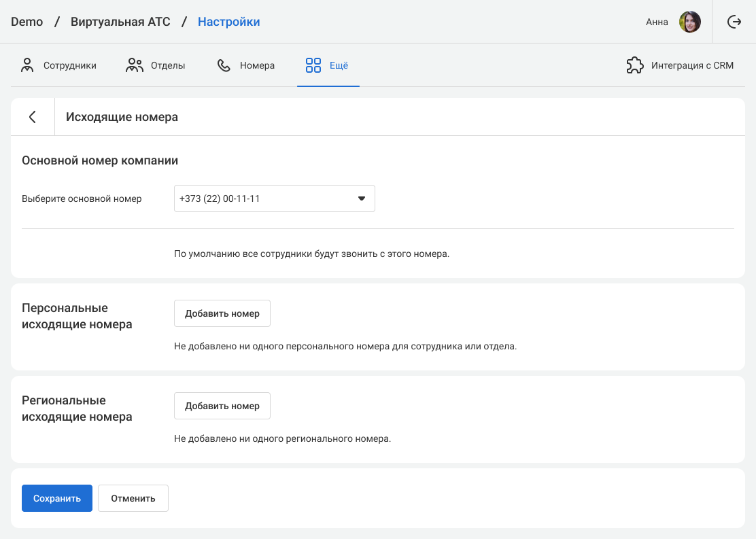Switch to the Номера tab label
Viewport: 756px width, 539px height.
257,66
